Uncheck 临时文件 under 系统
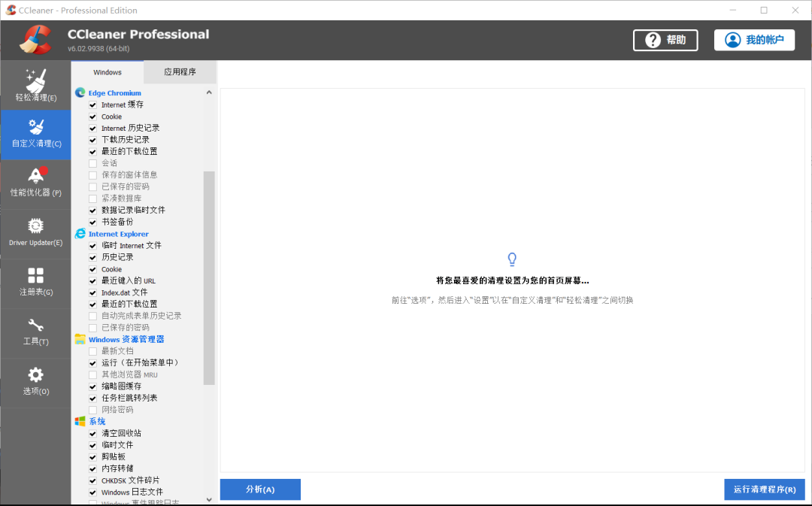The image size is (812, 506). 92,445
